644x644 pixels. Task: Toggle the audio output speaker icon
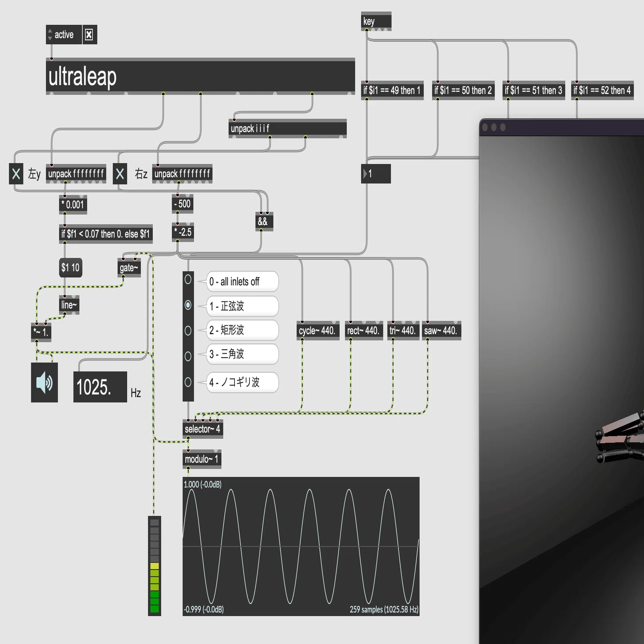44,382
